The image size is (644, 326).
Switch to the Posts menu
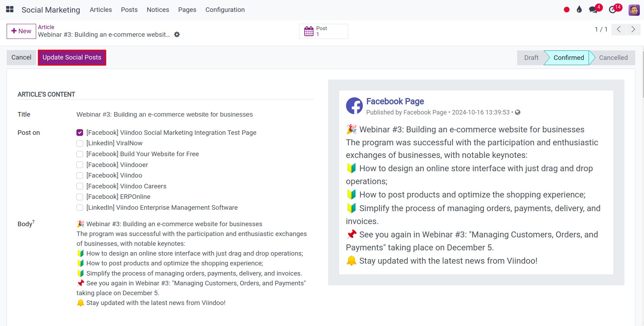coord(129,9)
